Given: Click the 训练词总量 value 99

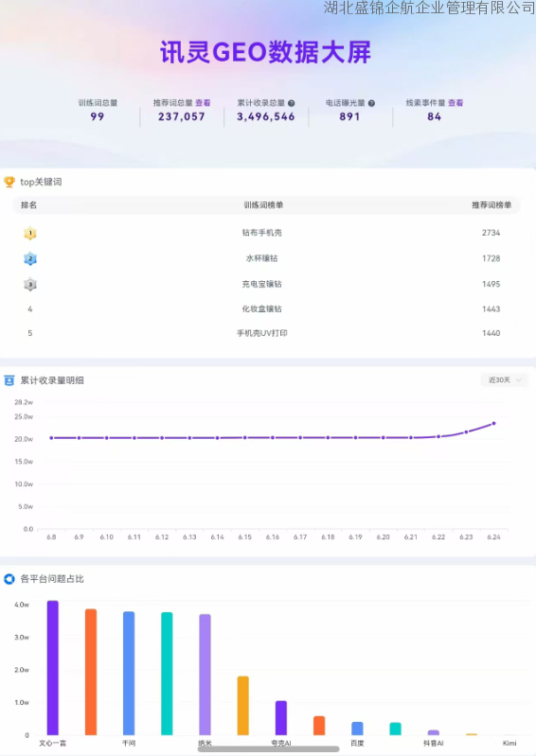Looking at the screenshot, I should point(98,116).
